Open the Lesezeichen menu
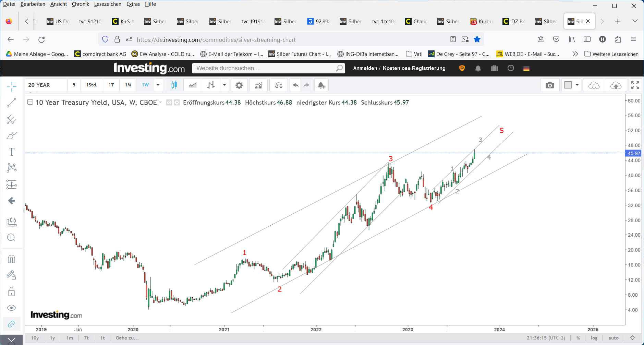 coord(108,4)
